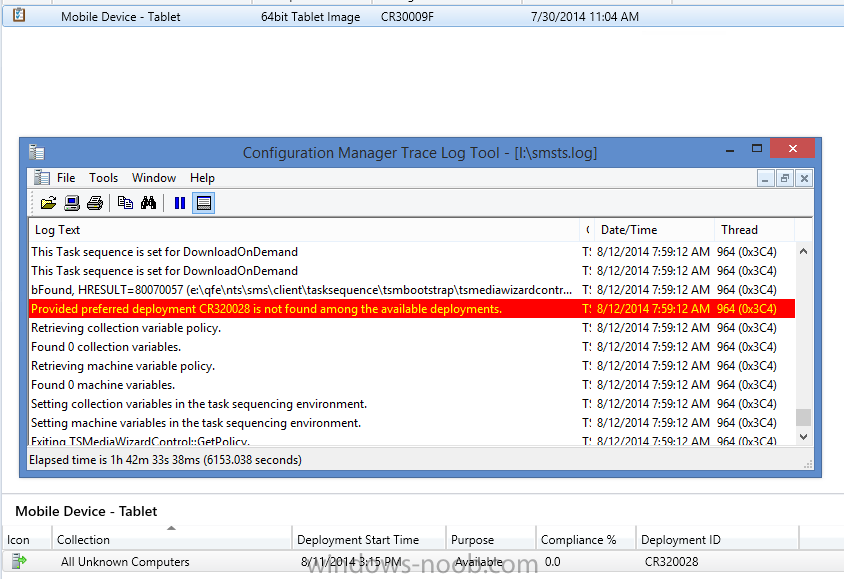
Task: Close the smsts.log child document window
Action: pos(804,178)
